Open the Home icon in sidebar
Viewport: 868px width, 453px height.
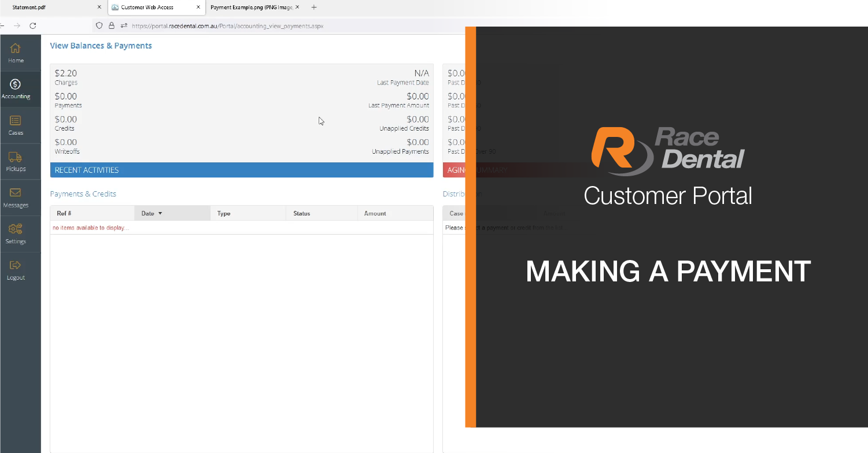pyautogui.click(x=16, y=49)
